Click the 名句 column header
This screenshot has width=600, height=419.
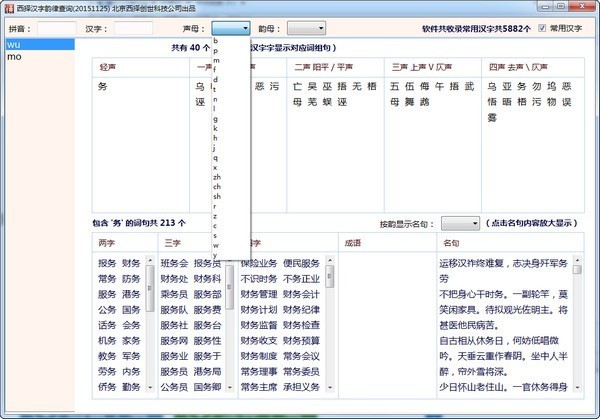click(x=510, y=243)
